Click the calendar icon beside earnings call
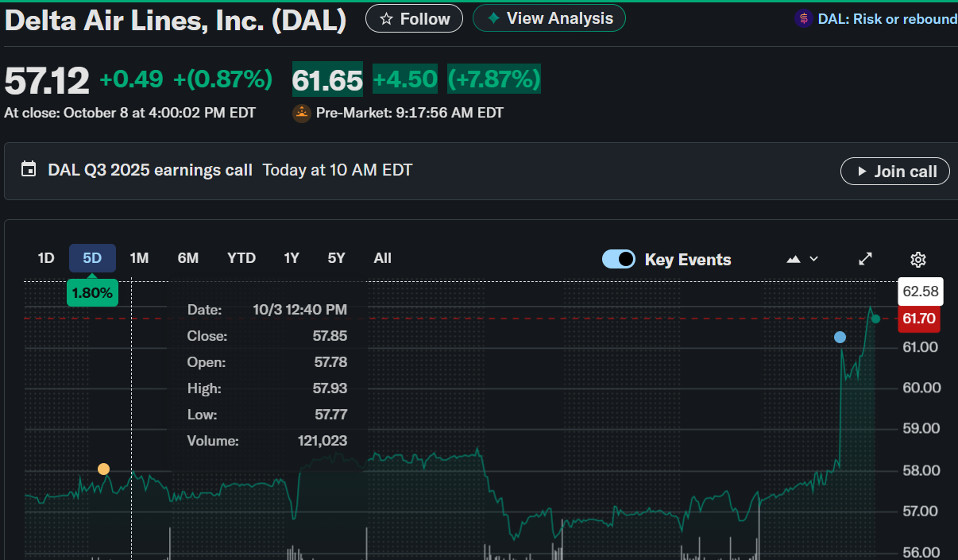 [x=29, y=169]
